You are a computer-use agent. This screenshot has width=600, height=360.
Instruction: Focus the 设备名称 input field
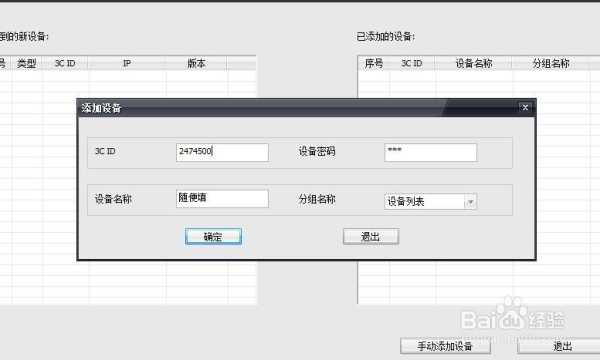(222, 199)
